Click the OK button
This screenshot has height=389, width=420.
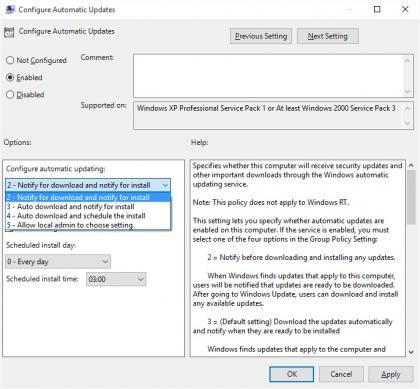(292, 374)
